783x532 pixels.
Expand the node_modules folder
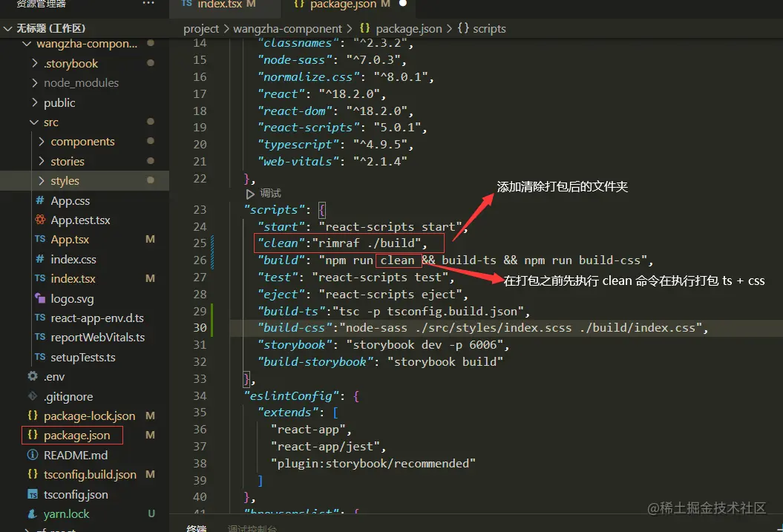[x=34, y=83]
